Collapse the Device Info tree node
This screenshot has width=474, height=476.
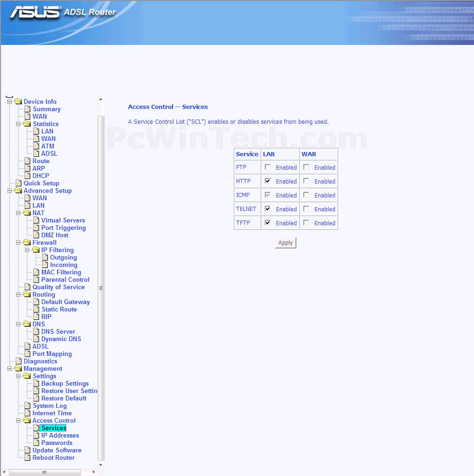(9, 102)
